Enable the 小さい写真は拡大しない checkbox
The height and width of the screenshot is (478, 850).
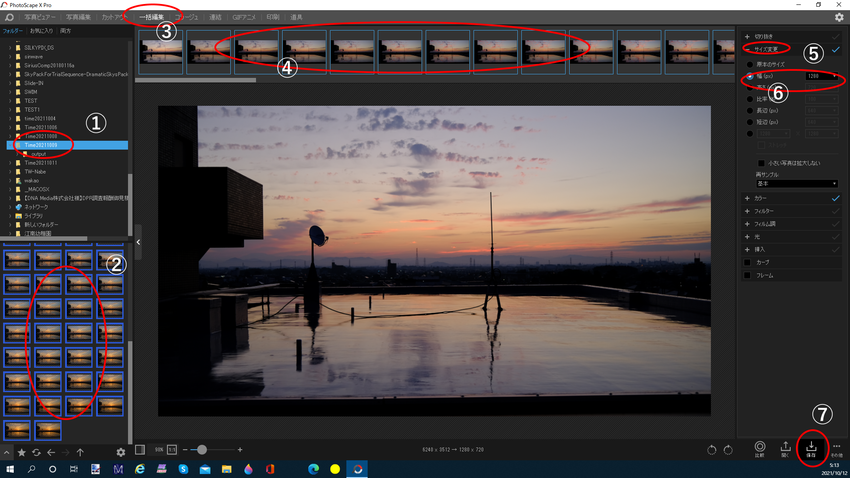pos(761,163)
